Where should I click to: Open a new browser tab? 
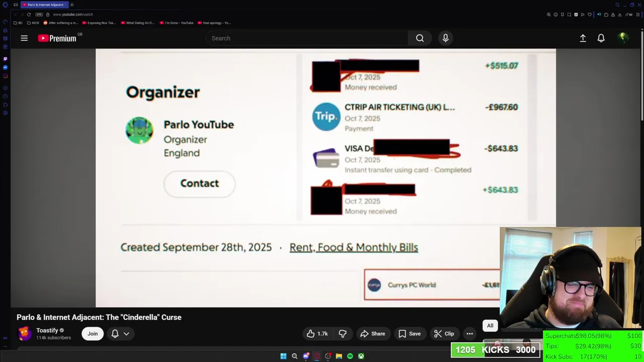pos(72,5)
